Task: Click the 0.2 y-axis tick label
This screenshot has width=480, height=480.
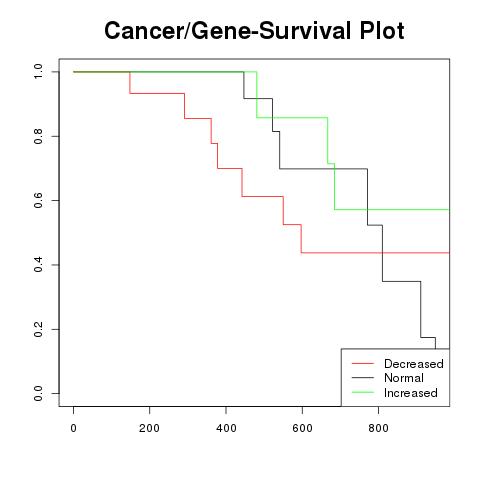Action: pos(38,329)
